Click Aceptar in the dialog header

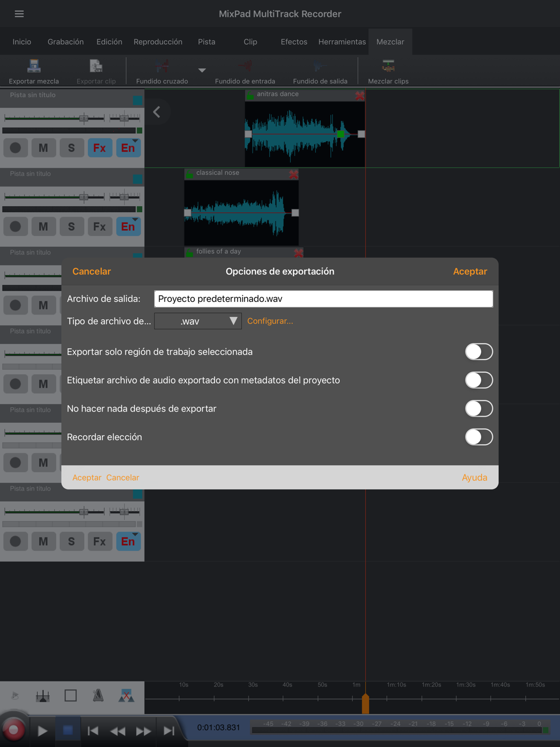(470, 272)
